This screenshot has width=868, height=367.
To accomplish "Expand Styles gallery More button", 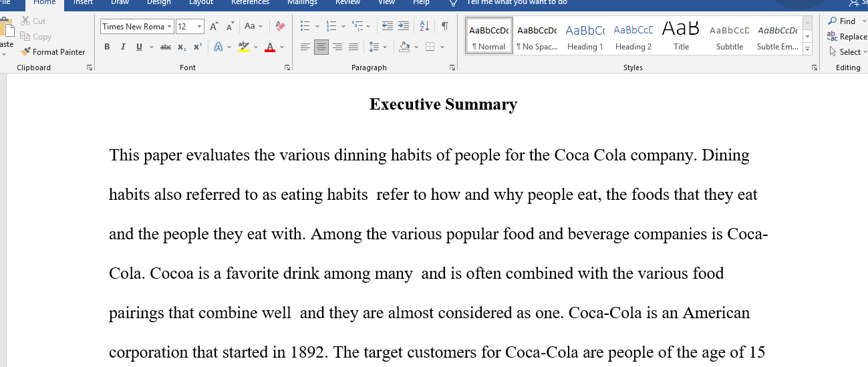I will [x=808, y=49].
